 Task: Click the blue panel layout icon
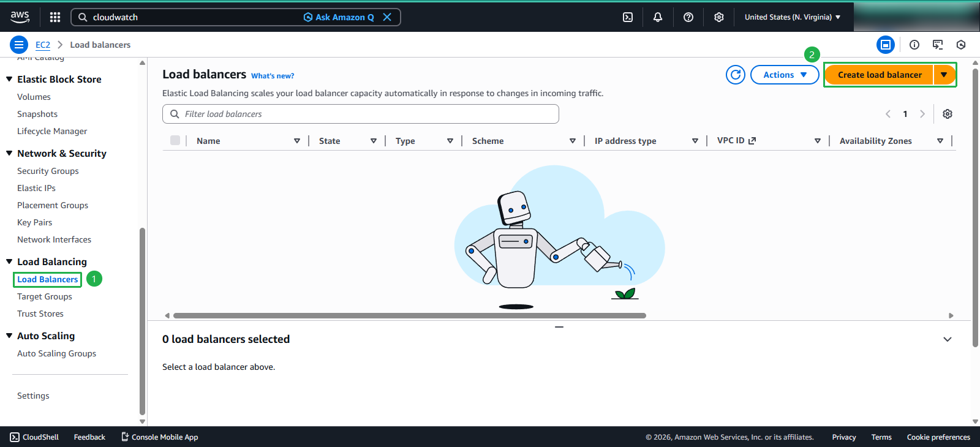pyautogui.click(x=886, y=45)
